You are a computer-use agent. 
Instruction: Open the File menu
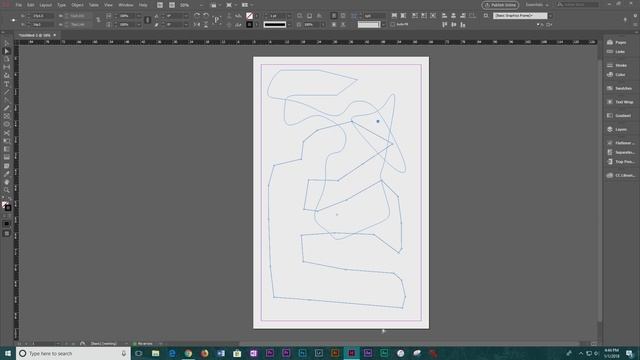[x=19, y=5]
